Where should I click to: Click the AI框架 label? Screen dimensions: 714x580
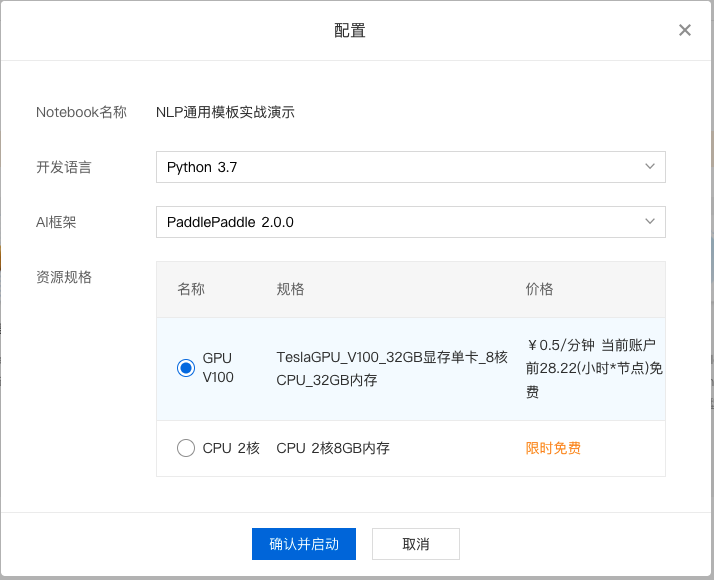click(x=56, y=222)
